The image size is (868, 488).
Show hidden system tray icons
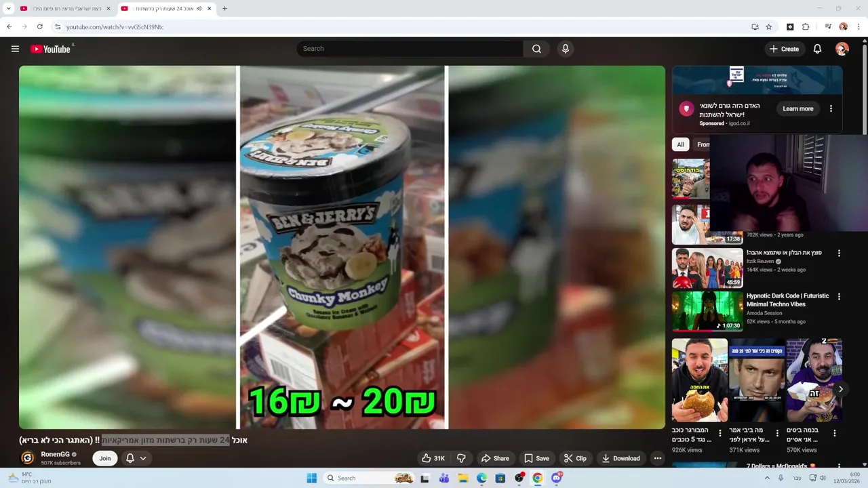(x=767, y=478)
